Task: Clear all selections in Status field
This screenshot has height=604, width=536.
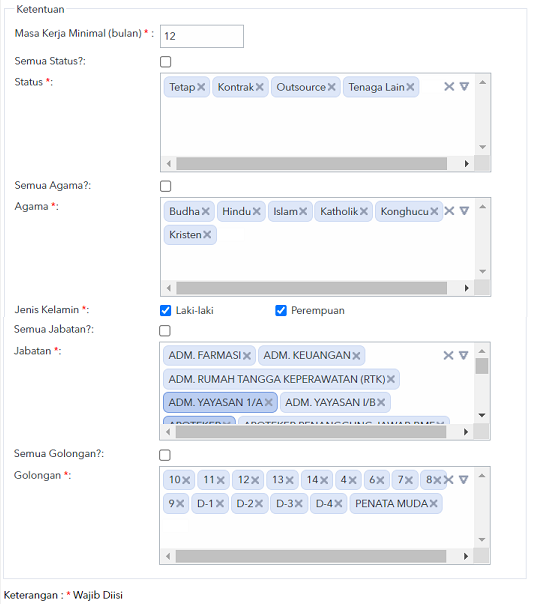Action: pyautogui.click(x=449, y=87)
